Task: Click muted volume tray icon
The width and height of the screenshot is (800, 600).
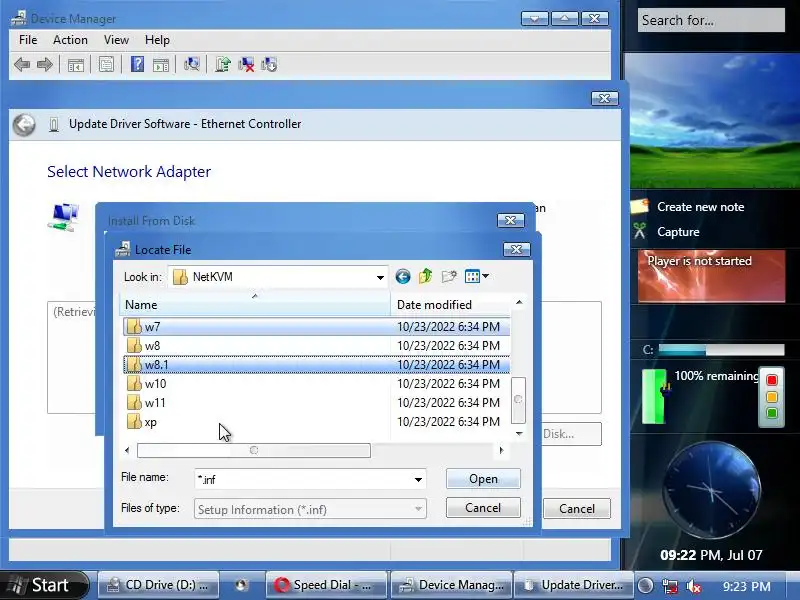Action: [693, 586]
